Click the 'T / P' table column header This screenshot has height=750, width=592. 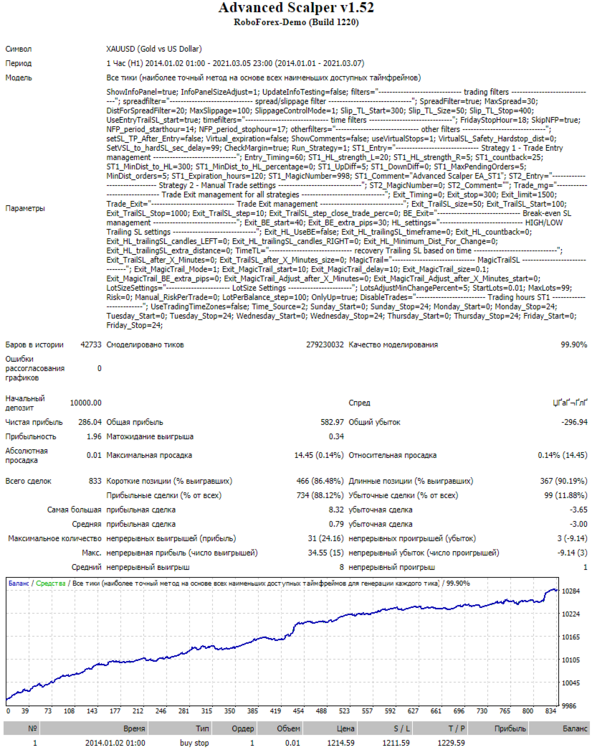pos(457,728)
